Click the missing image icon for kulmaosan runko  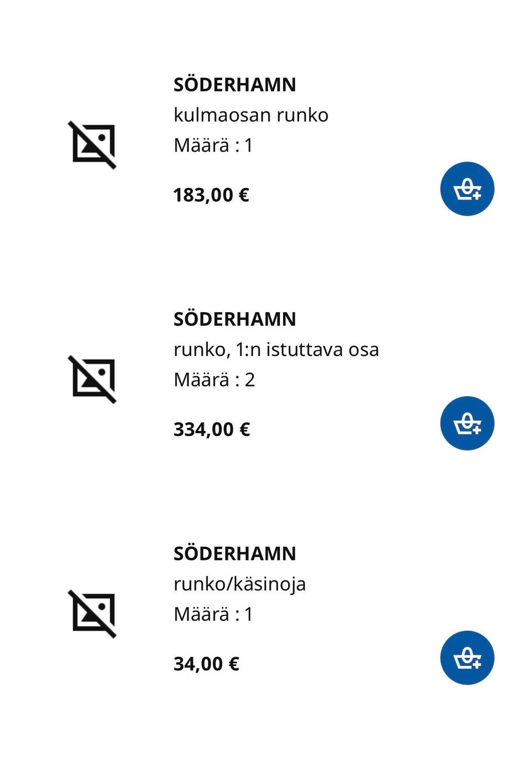coord(93,145)
